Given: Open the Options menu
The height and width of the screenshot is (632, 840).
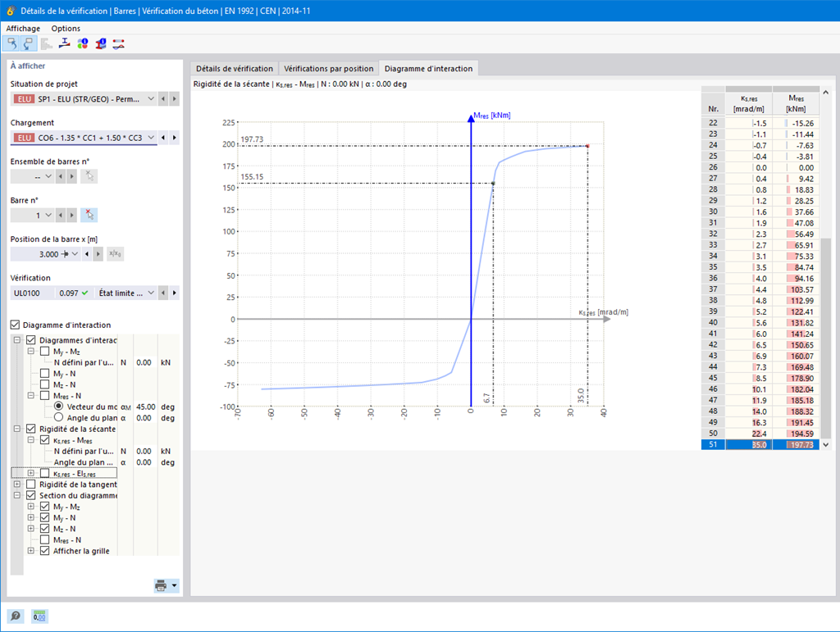Looking at the screenshot, I should click(66, 29).
